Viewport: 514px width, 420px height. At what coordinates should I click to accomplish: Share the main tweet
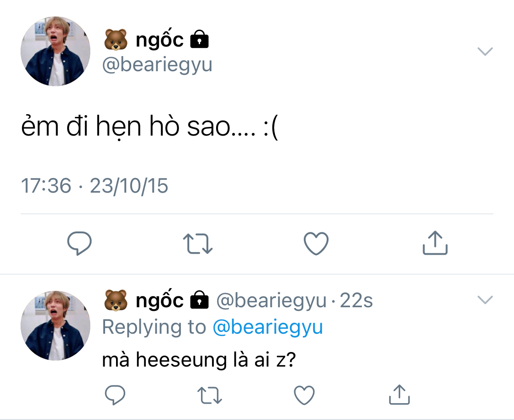pos(435,243)
